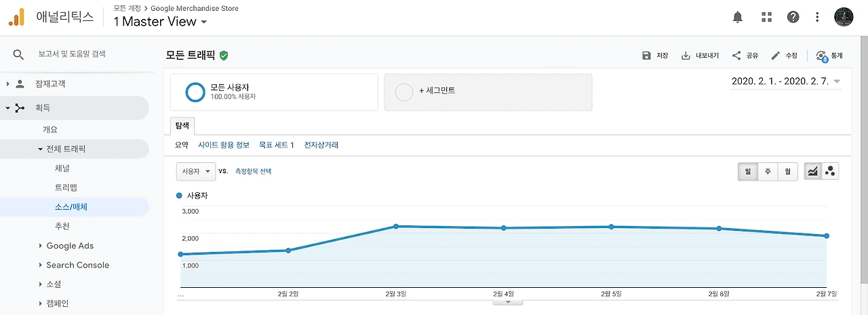
Task: Click the user profile avatar
Action: point(844,17)
